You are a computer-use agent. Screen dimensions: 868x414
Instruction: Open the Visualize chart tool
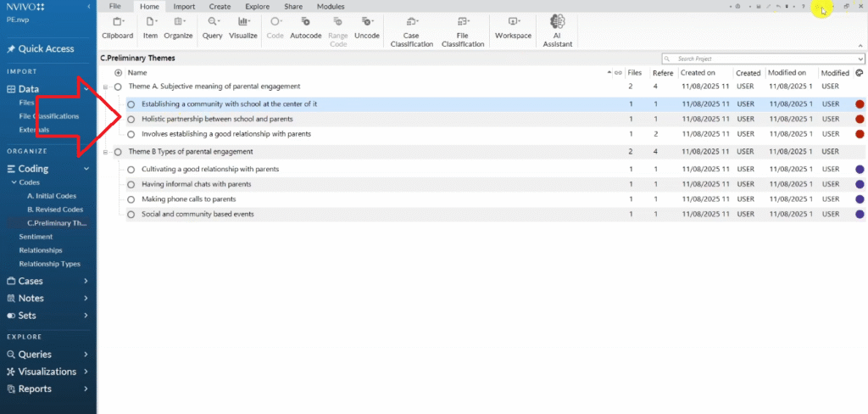click(242, 27)
